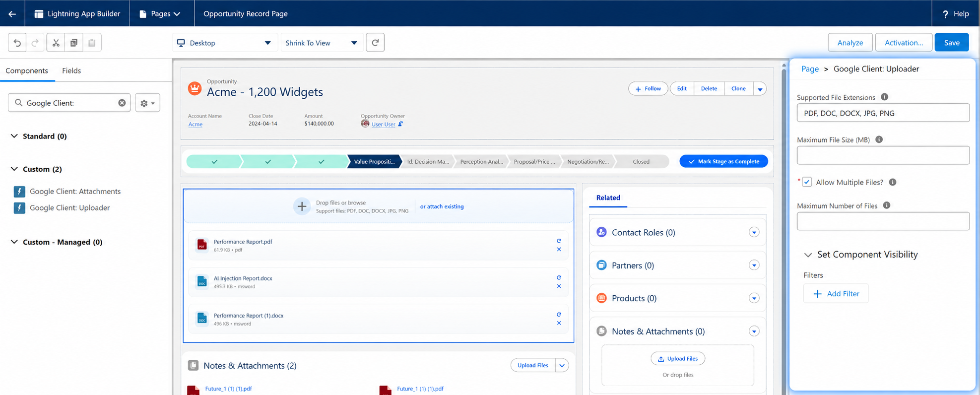Open the Shrink To View dropdown

pyautogui.click(x=322, y=43)
